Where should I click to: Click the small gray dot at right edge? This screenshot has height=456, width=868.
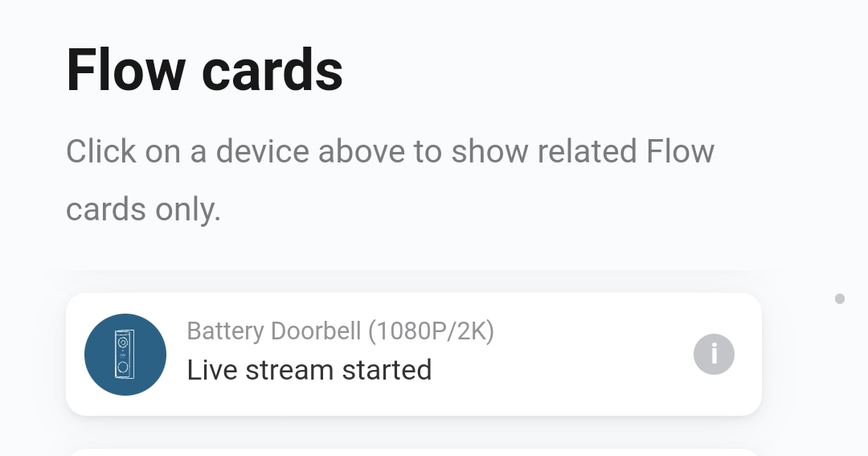point(840,298)
